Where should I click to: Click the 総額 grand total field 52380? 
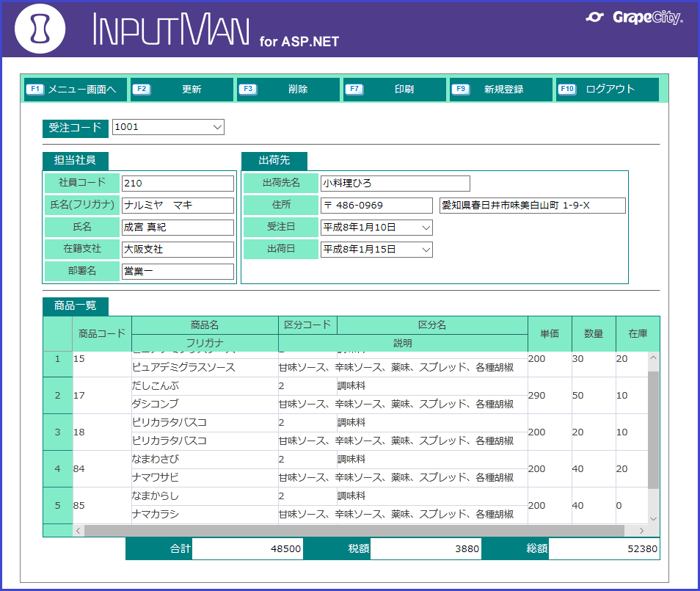coord(604,548)
